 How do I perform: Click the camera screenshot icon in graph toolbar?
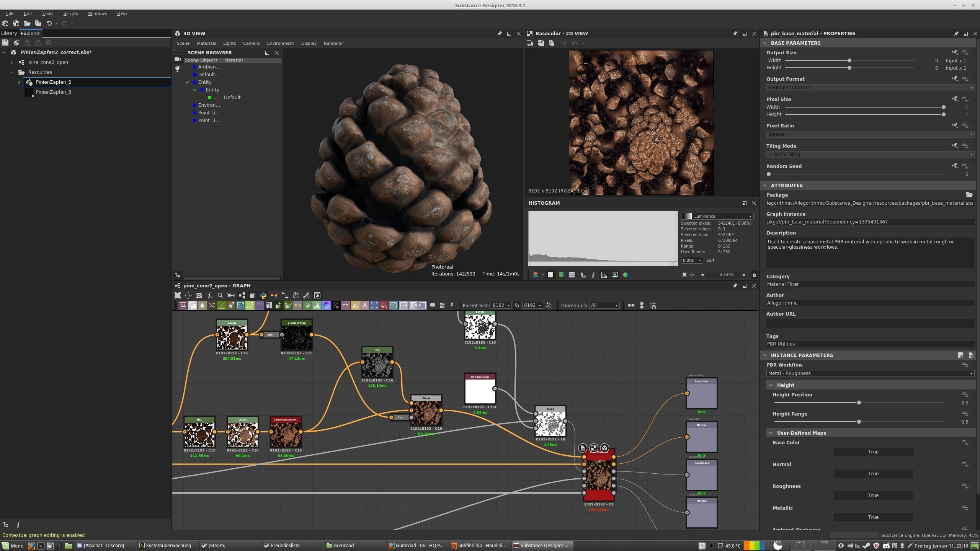[x=199, y=295]
